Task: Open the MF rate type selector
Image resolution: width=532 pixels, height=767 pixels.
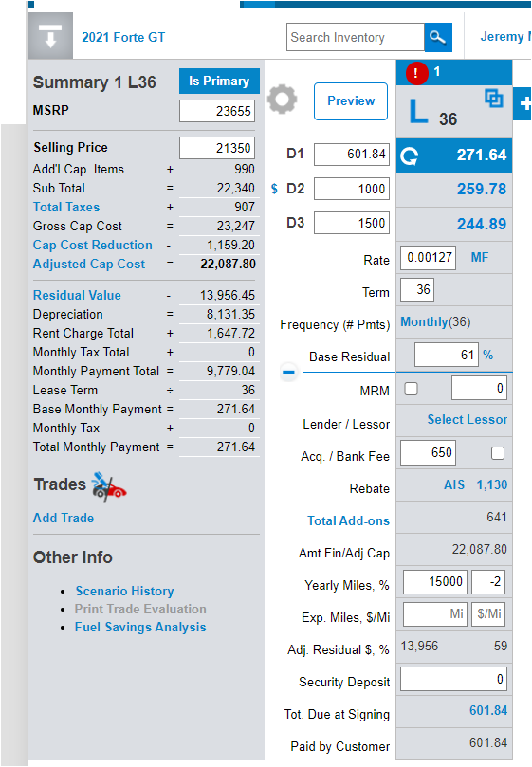Action: pos(480,257)
